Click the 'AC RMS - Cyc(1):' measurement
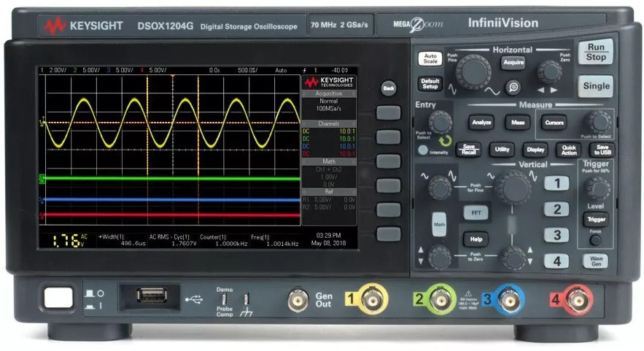The width and height of the screenshot is (644, 351). (173, 240)
